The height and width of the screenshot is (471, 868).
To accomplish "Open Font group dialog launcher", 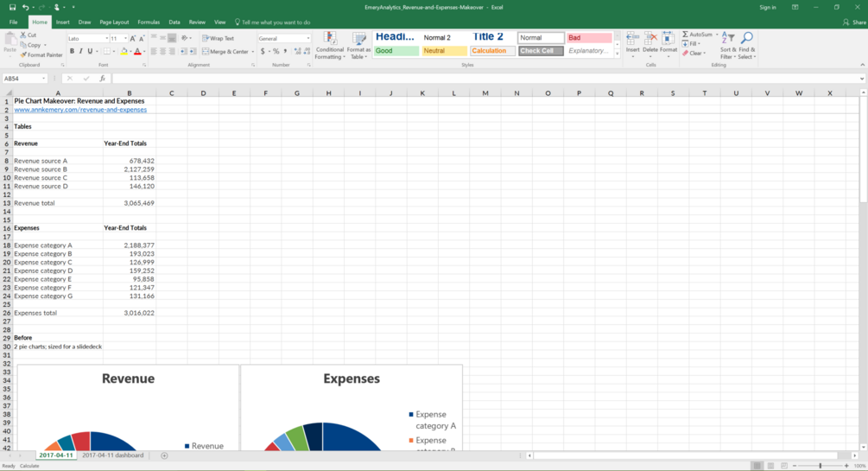I will (144, 66).
